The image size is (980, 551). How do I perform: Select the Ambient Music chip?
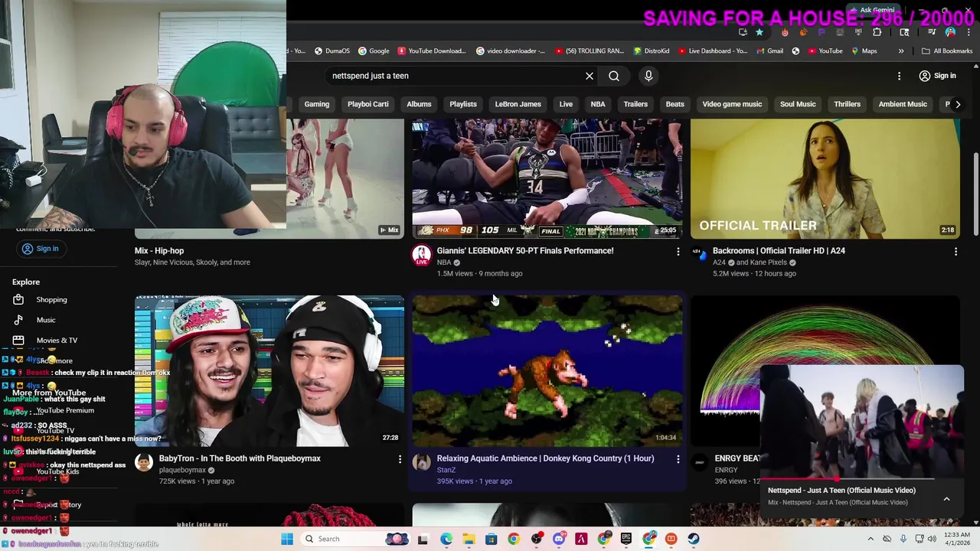(903, 104)
